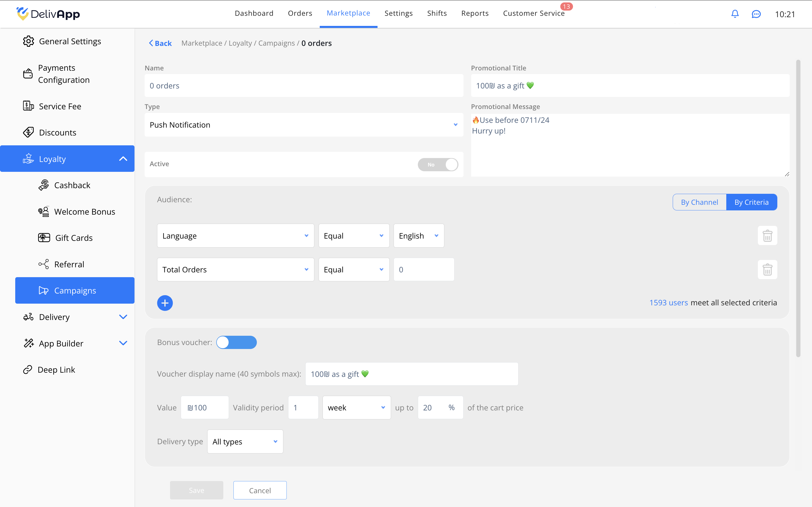Screen dimensions: 812x507
Task: Click the page vertical scrollbar
Action: click(798, 208)
